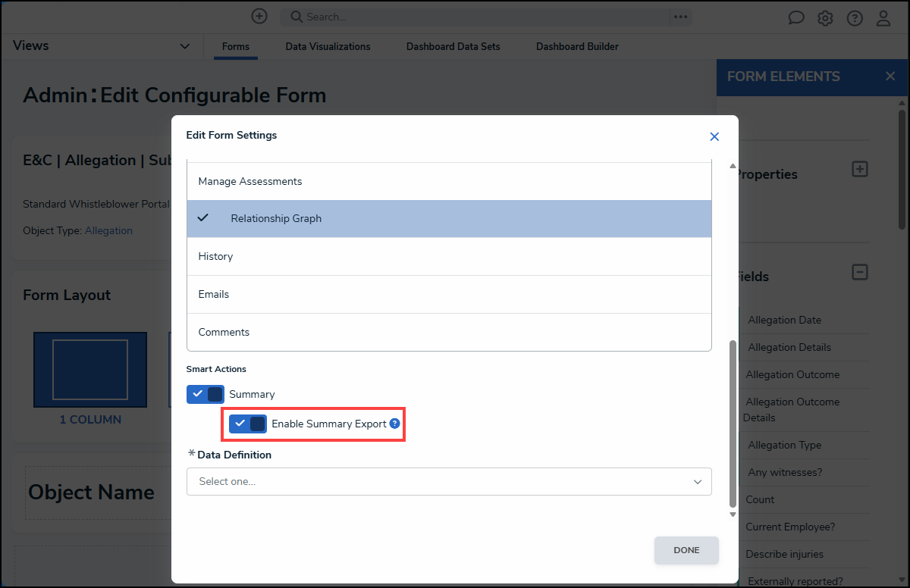Click the DONE button
This screenshot has height=588, width=910.
pyautogui.click(x=686, y=550)
